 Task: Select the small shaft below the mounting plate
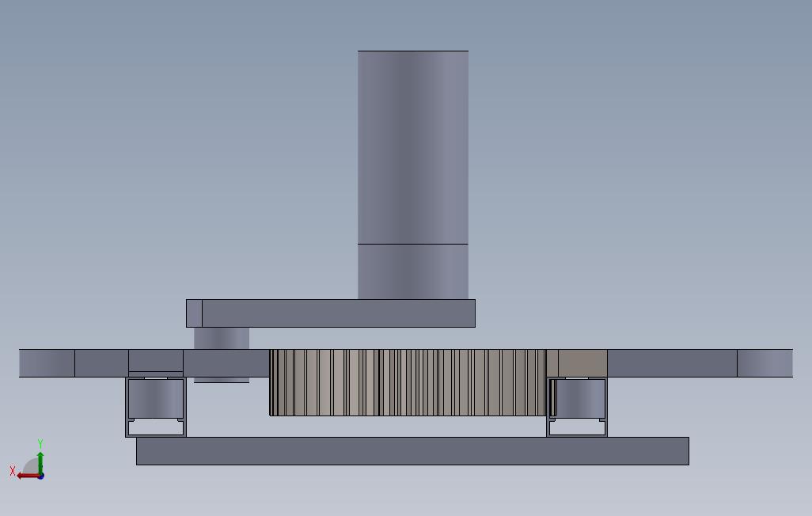[222, 338]
